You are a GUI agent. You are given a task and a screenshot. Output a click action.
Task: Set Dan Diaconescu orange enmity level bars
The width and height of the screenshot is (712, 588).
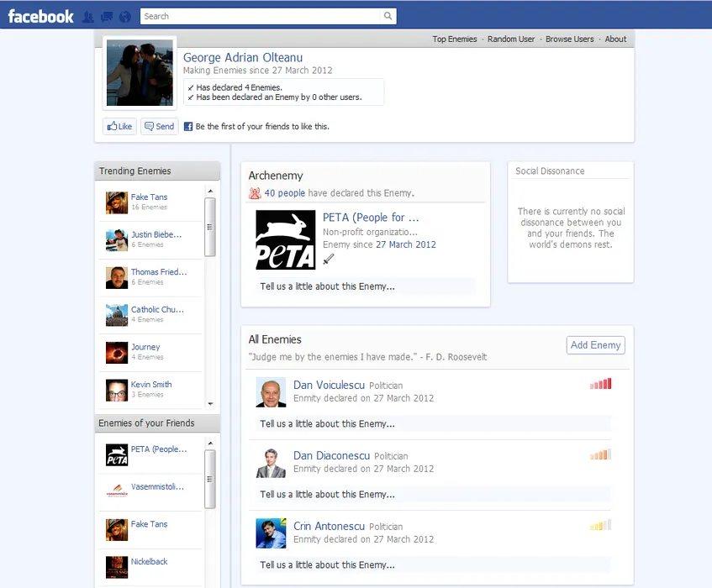(601, 454)
